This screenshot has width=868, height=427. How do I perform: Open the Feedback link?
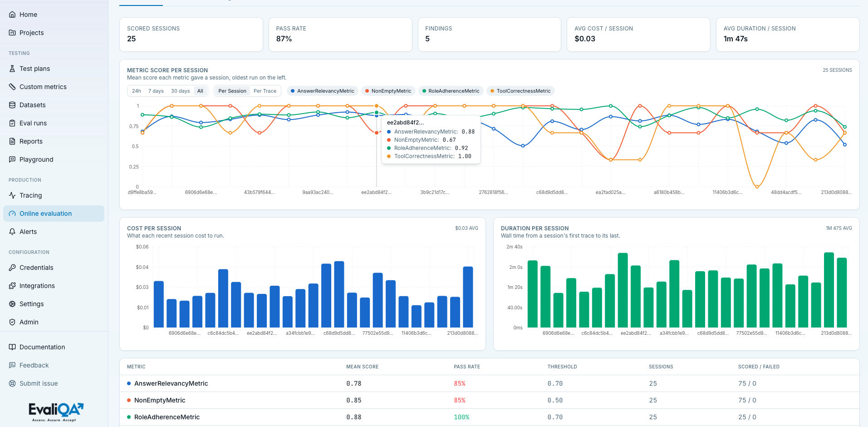point(54,365)
